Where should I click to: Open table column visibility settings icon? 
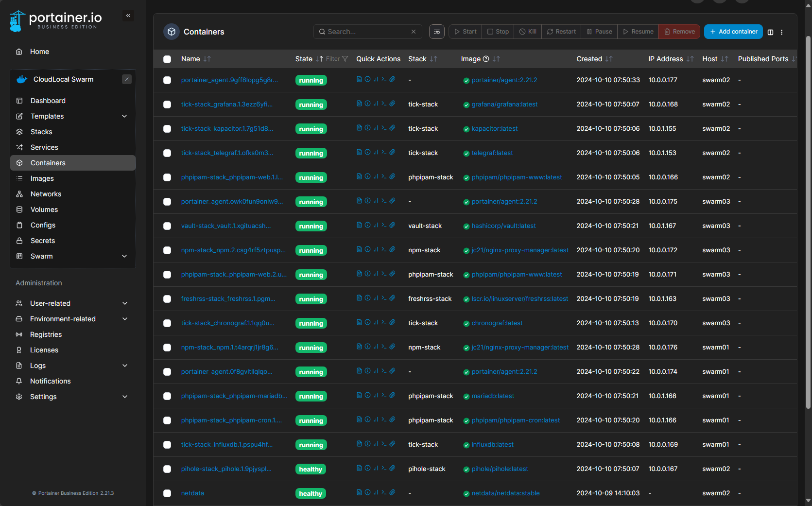click(x=770, y=32)
